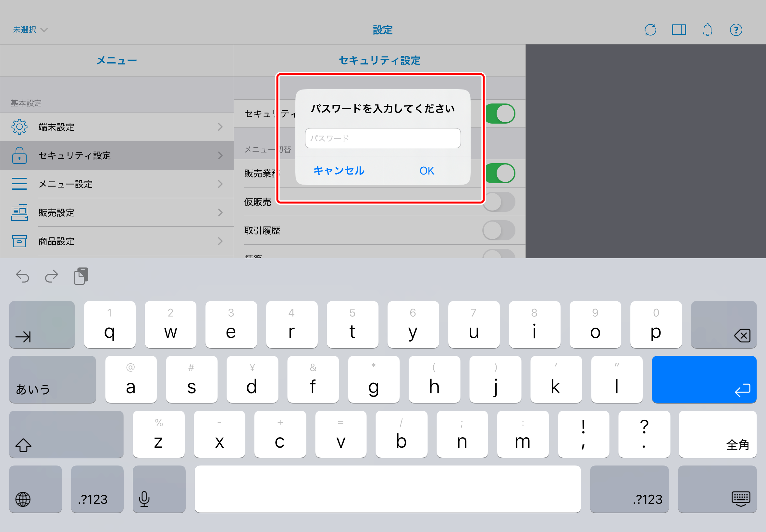Tap the exclamation comma key
Screen dimensions: 766x532
584,434
